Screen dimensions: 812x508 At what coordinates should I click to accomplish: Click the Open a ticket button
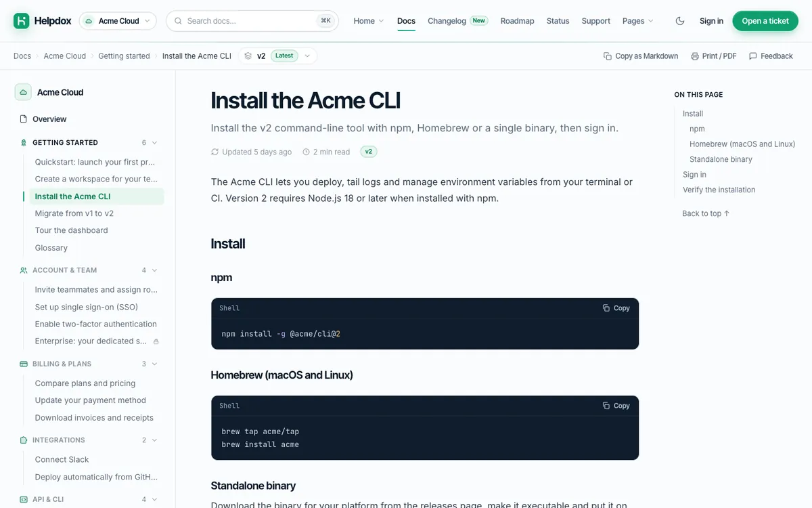[765, 21]
